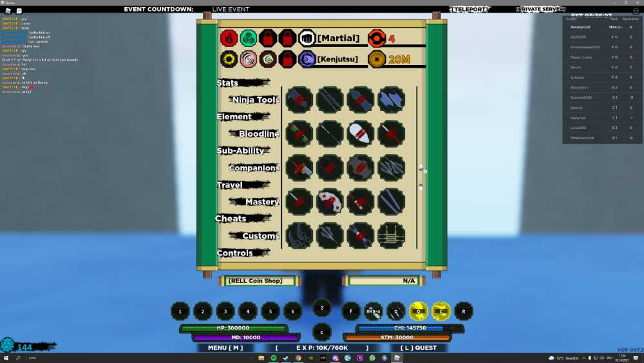Image resolution: width=644 pixels, height=363 pixels.
Task: Click the MENU [M] button
Action: pos(225,348)
